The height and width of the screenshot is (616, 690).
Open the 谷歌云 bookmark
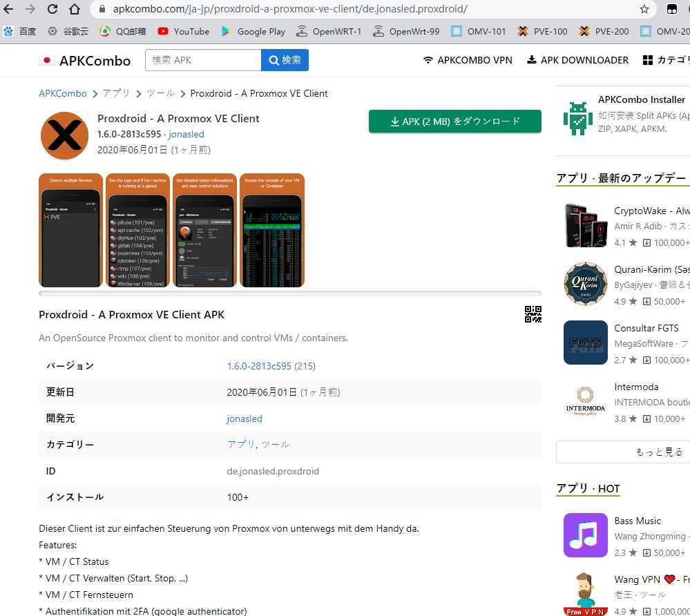coord(68,31)
